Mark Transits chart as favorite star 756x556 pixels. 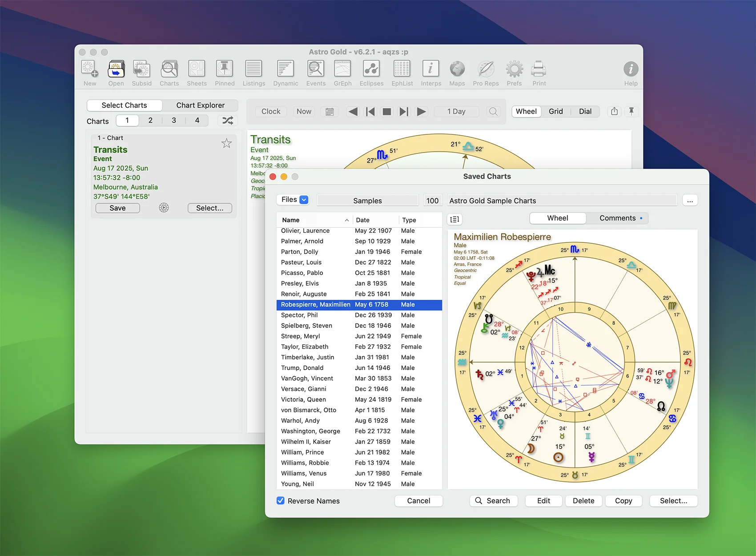point(227,143)
